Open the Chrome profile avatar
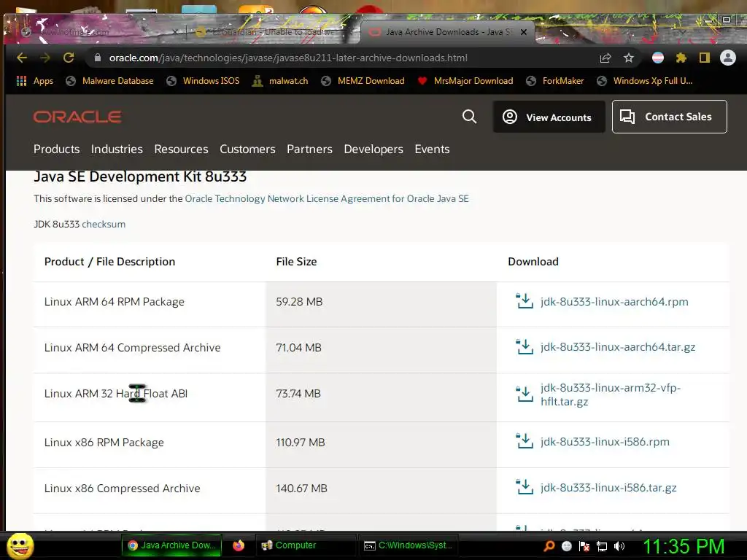Viewport: 747px width, 560px height. coord(728,58)
